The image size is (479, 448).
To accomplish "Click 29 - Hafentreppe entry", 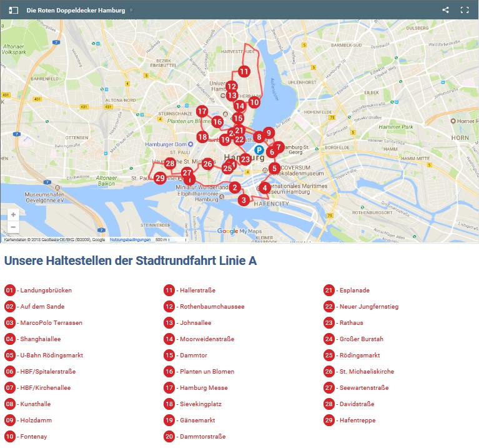I will (350, 420).
